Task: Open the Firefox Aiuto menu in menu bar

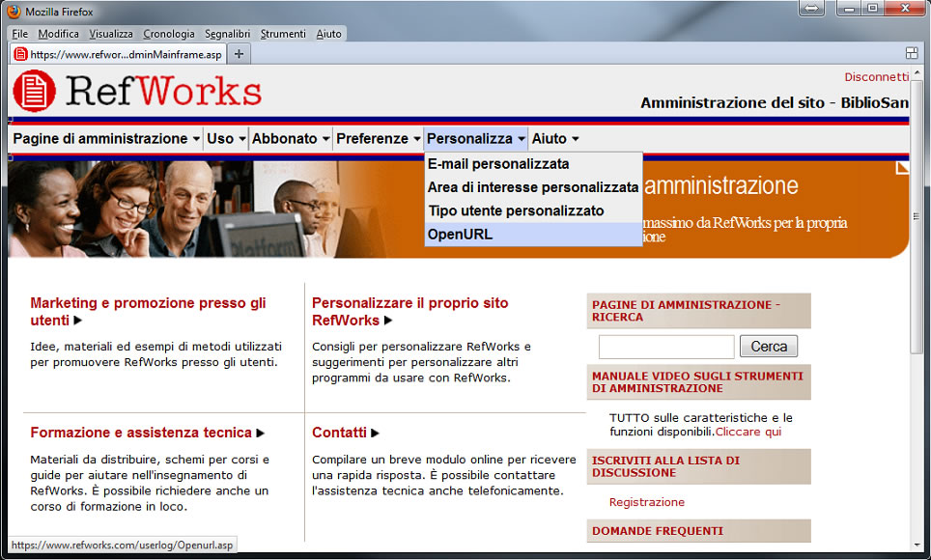Action: (329, 34)
